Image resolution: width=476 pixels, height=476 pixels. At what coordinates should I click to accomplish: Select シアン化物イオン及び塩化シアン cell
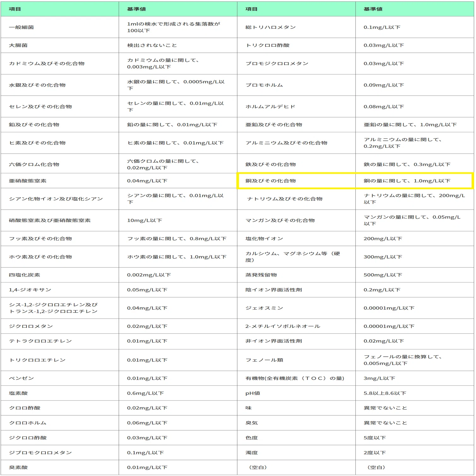pyautogui.click(x=60, y=199)
